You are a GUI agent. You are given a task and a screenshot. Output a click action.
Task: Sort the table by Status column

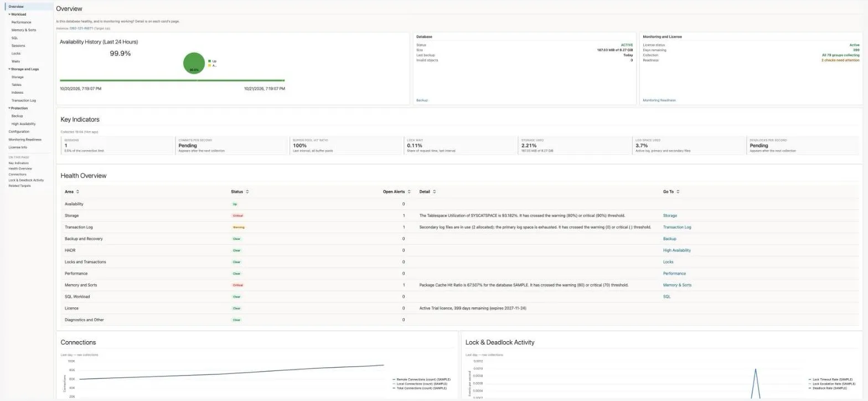tap(247, 192)
